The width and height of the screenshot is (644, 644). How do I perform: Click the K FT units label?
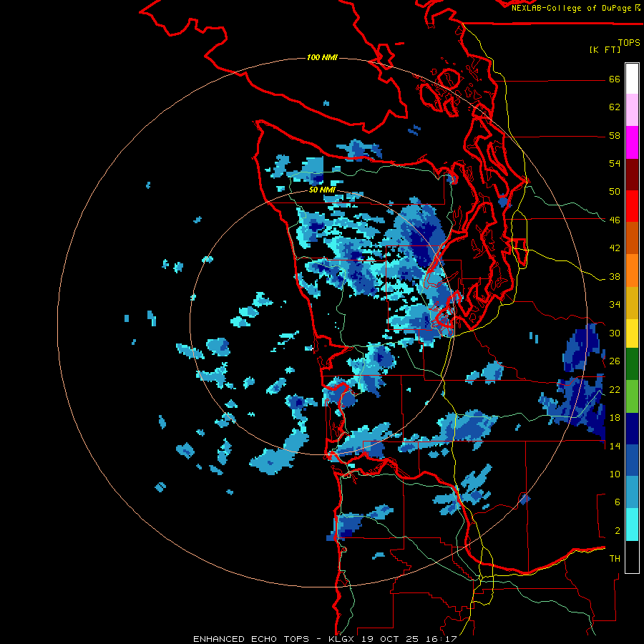coord(605,49)
